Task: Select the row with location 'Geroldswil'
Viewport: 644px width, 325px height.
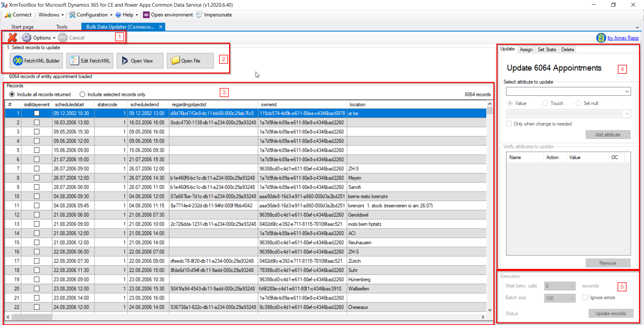Action: point(246,215)
